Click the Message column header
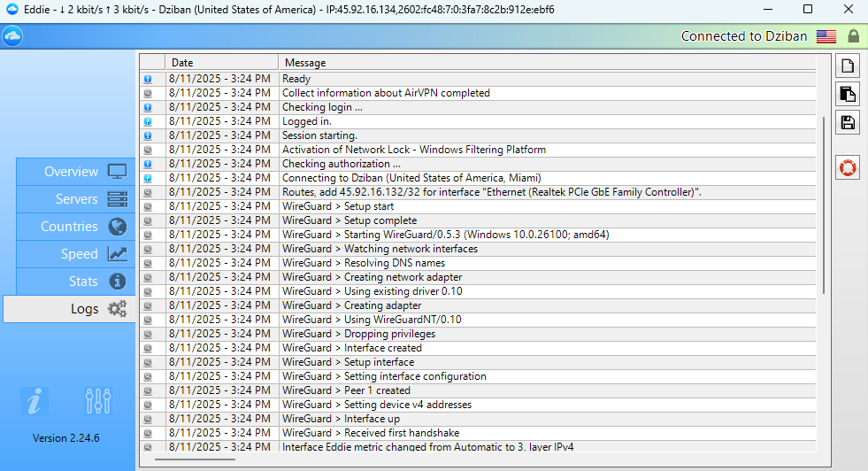Viewport: 868px width, 471px height. pos(547,63)
